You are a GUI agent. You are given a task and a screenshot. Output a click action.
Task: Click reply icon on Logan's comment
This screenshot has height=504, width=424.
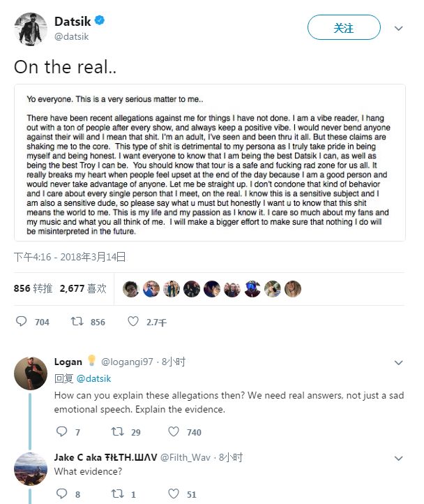61,432
